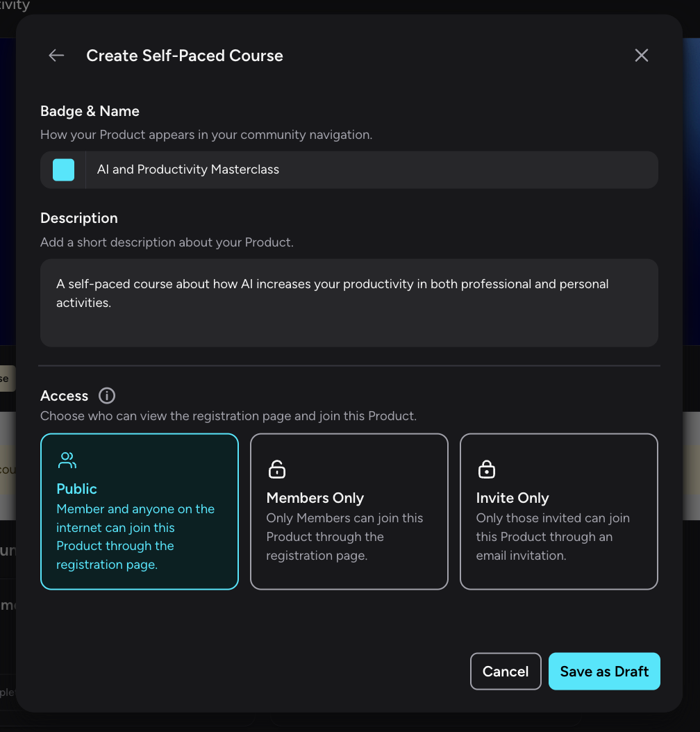This screenshot has width=700, height=732.
Task: Click the Public card description text
Action: tap(135, 535)
